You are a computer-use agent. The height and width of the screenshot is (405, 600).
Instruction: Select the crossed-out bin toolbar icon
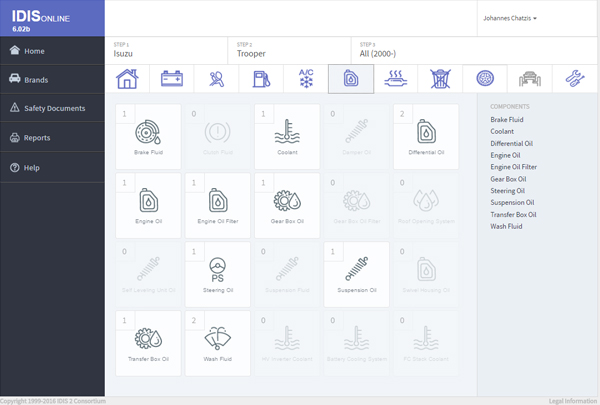440,79
